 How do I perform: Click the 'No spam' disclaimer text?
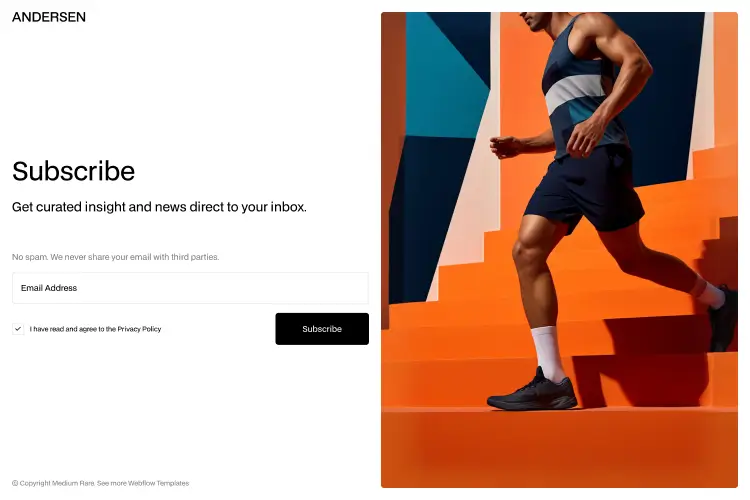tap(115, 257)
